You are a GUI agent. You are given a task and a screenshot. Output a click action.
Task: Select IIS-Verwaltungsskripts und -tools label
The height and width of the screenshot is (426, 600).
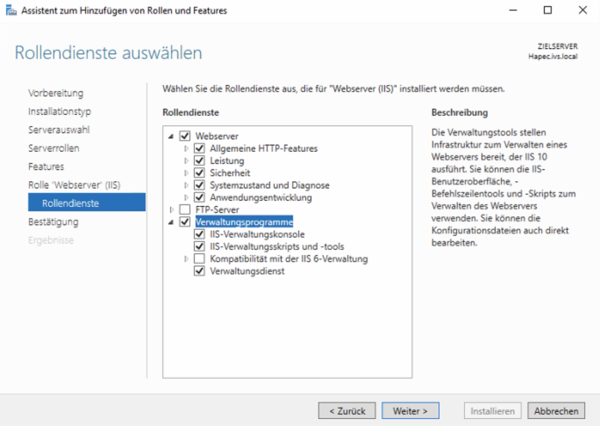click(277, 246)
